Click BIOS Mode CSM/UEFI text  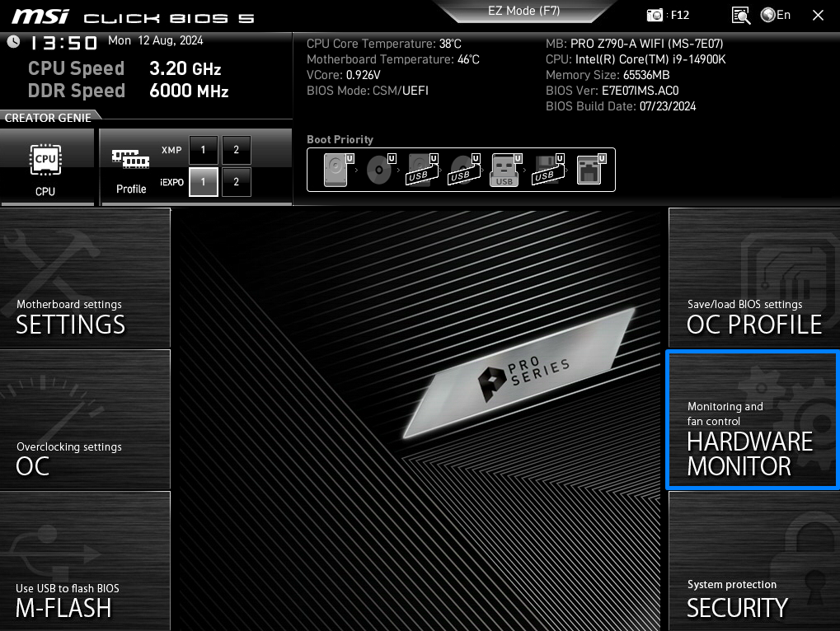(368, 91)
